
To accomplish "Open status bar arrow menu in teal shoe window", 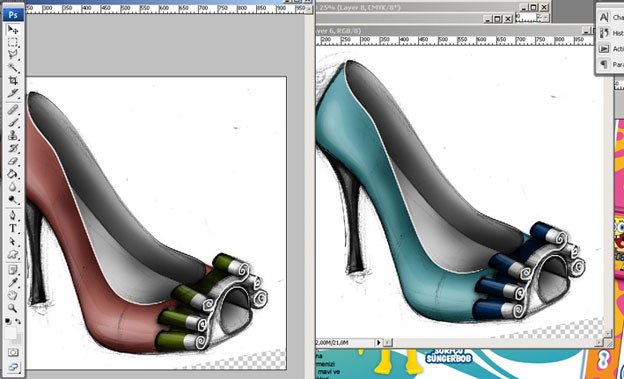I will click(379, 342).
